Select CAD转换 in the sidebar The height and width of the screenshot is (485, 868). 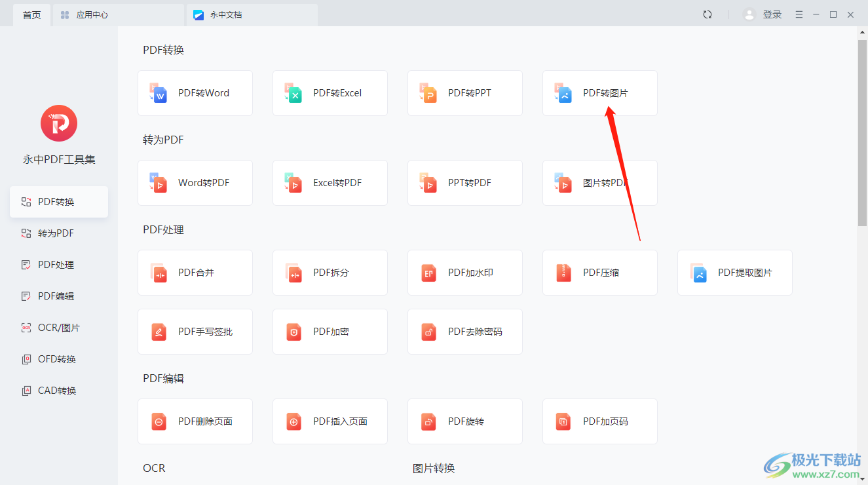[59, 391]
